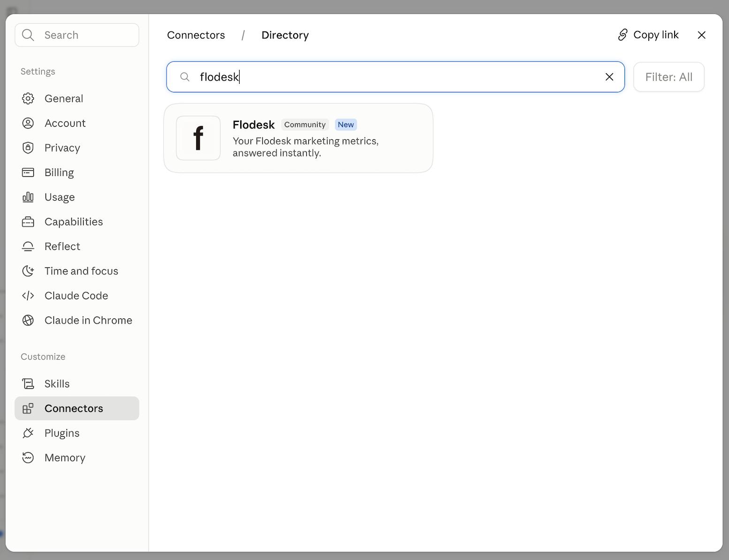Click the Time and focus moon icon
This screenshot has height=560, width=729.
[x=28, y=271]
